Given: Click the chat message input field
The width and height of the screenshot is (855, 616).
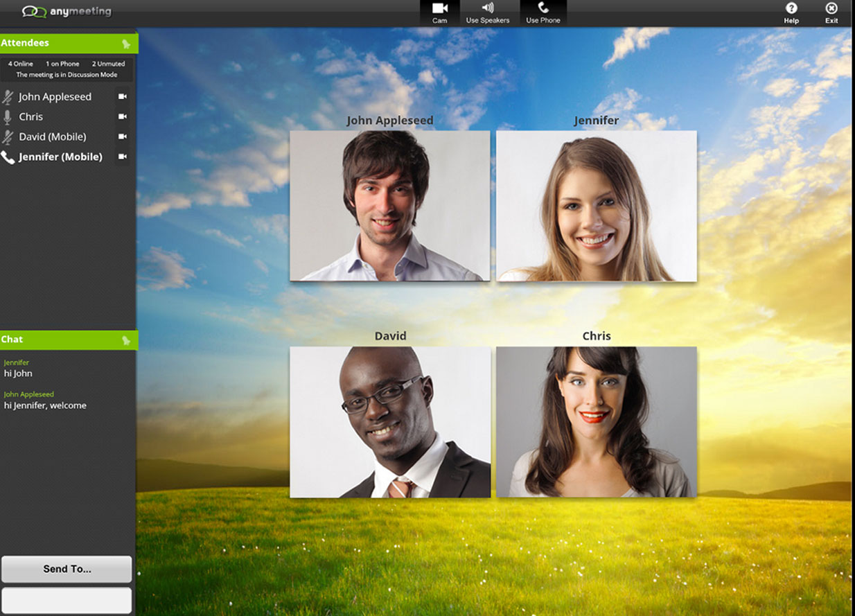Looking at the screenshot, I should tap(67, 600).
